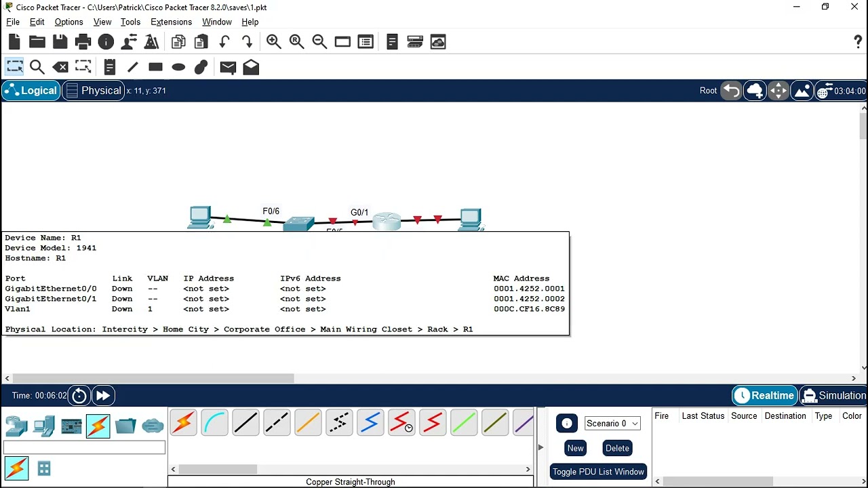Choose the Place Note tool

(110, 67)
